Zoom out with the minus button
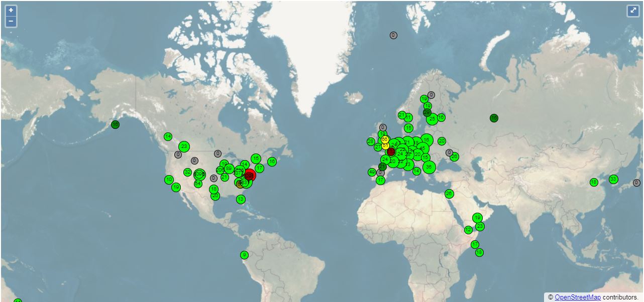The width and height of the screenshot is (644, 302). pyautogui.click(x=11, y=22)
